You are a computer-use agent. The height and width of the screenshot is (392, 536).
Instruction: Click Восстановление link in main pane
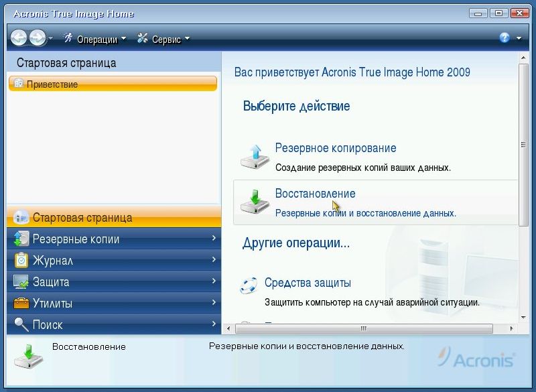[x=315, y=194]
